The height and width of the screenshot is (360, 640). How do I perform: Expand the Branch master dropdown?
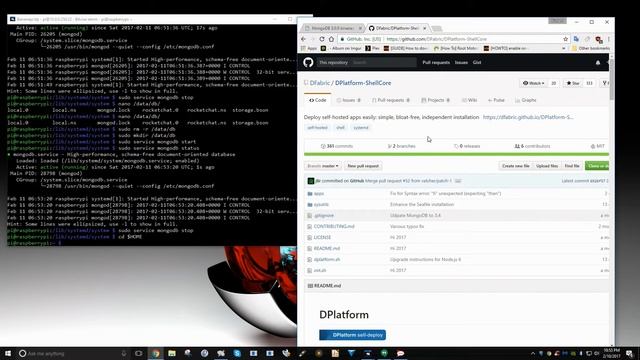click(x=322, y=166)
